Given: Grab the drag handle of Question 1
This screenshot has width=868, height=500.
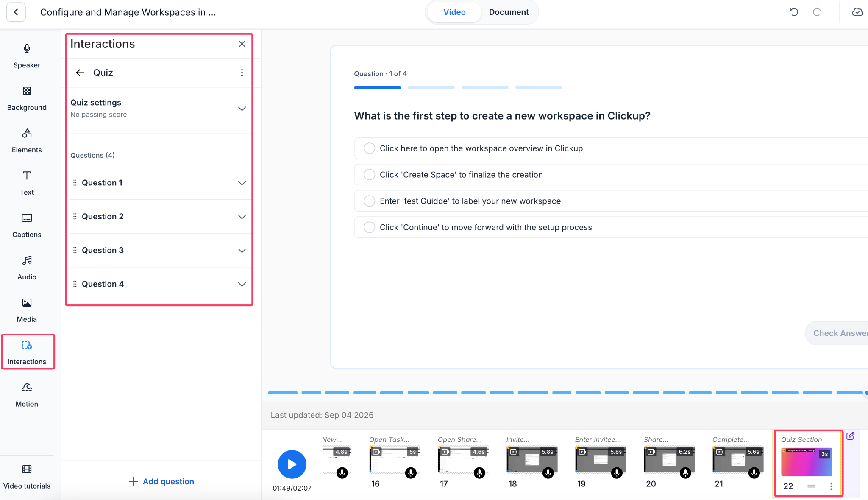Looking at the screenshot, I should [x=75, y=183].
